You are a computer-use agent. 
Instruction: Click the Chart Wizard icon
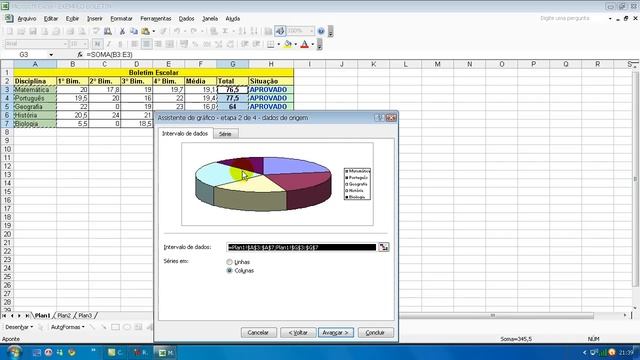click(268, 31)
